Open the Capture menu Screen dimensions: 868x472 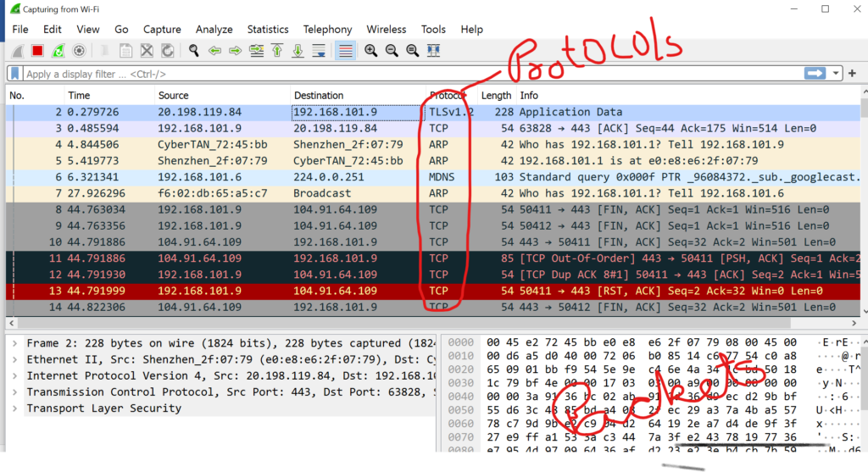[162, 30]
